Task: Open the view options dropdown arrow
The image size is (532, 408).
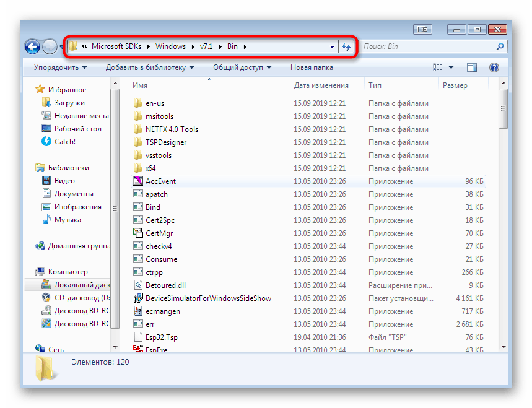Action: 451,67
